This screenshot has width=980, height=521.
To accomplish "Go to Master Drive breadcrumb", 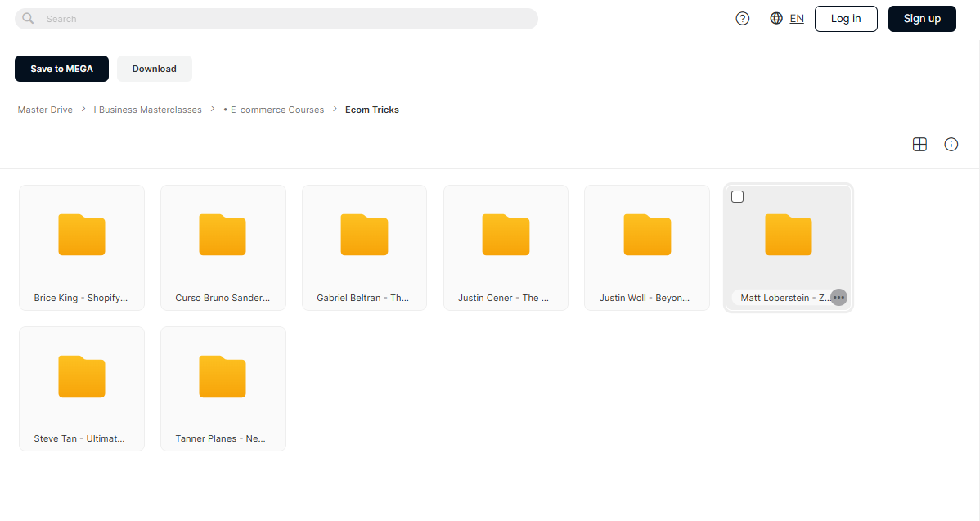I will click(x=45, y=110).
